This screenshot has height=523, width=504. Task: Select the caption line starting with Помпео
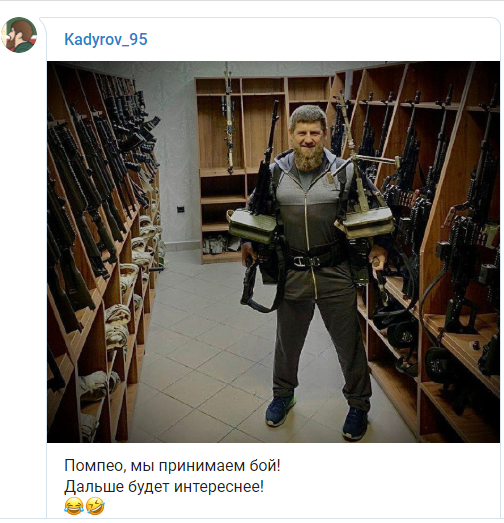[172, 465]
